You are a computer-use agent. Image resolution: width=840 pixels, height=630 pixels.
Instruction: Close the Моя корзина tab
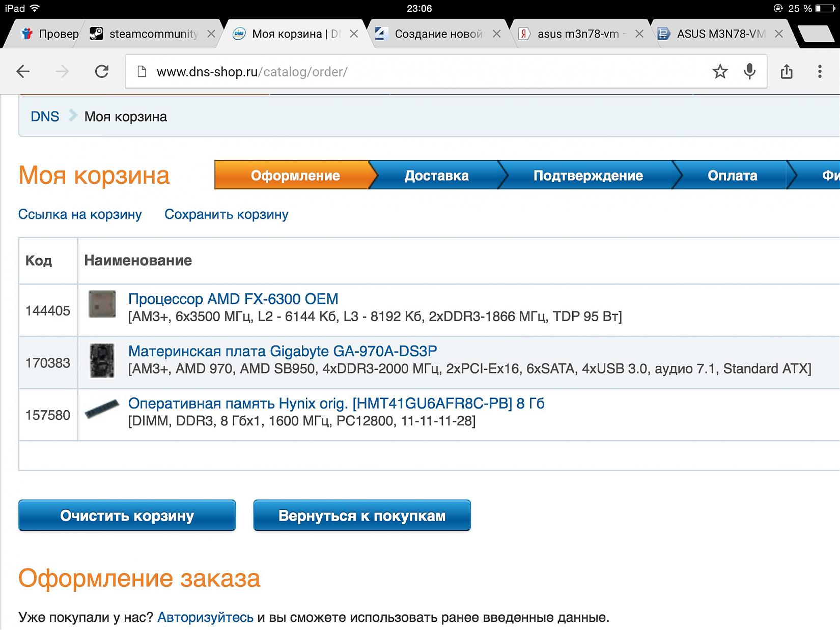[x=354, y=34]
